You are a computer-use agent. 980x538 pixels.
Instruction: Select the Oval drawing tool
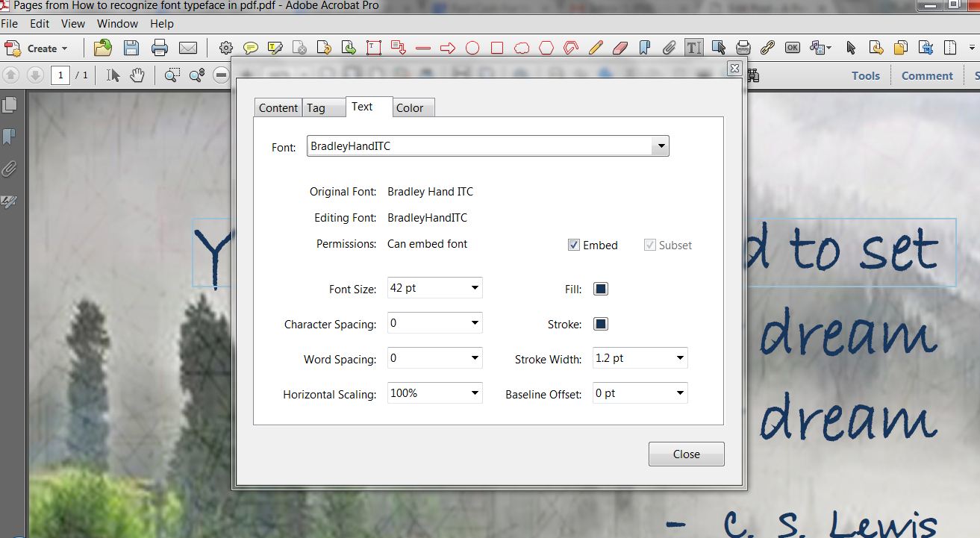click(x=472, y=47)
